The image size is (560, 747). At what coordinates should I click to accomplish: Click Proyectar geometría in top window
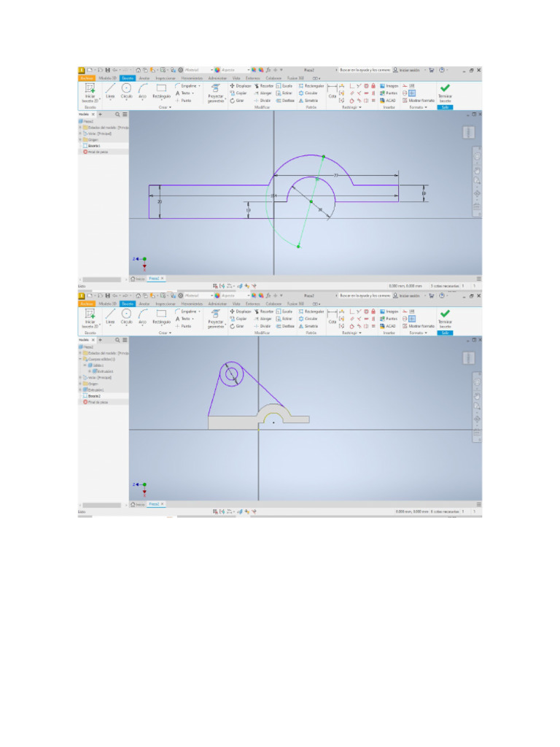coord(216,93)
